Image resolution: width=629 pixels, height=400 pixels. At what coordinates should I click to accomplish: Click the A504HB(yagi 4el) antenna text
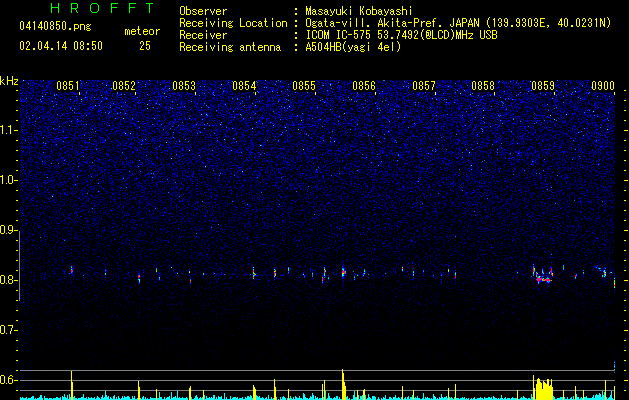pyautogui.click(x=353, y=47)
